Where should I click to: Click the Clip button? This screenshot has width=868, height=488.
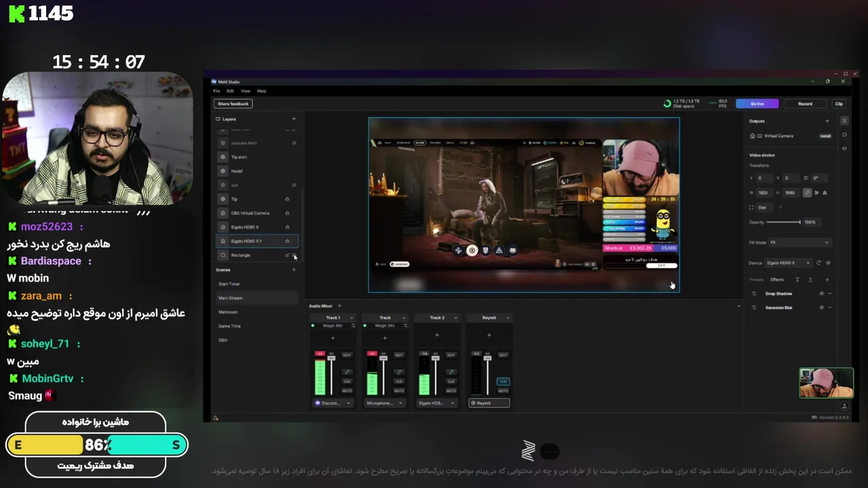pyautogui.click(x=839, y=104)
